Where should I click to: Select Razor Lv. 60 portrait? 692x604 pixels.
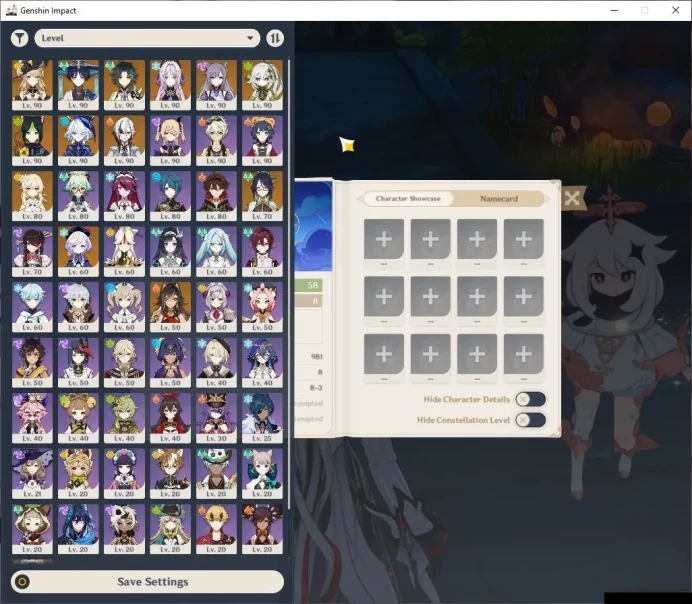pos(78,308)
